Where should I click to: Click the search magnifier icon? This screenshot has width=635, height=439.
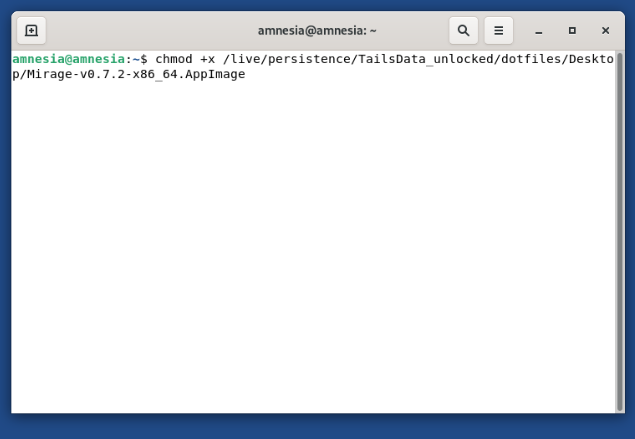pos(463,31)
